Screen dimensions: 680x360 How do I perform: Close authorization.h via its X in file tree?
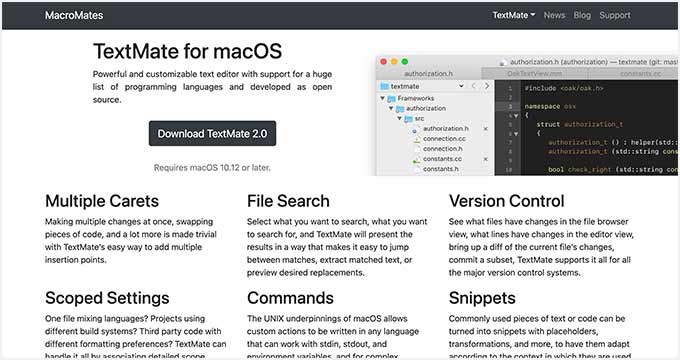point(485,129)
